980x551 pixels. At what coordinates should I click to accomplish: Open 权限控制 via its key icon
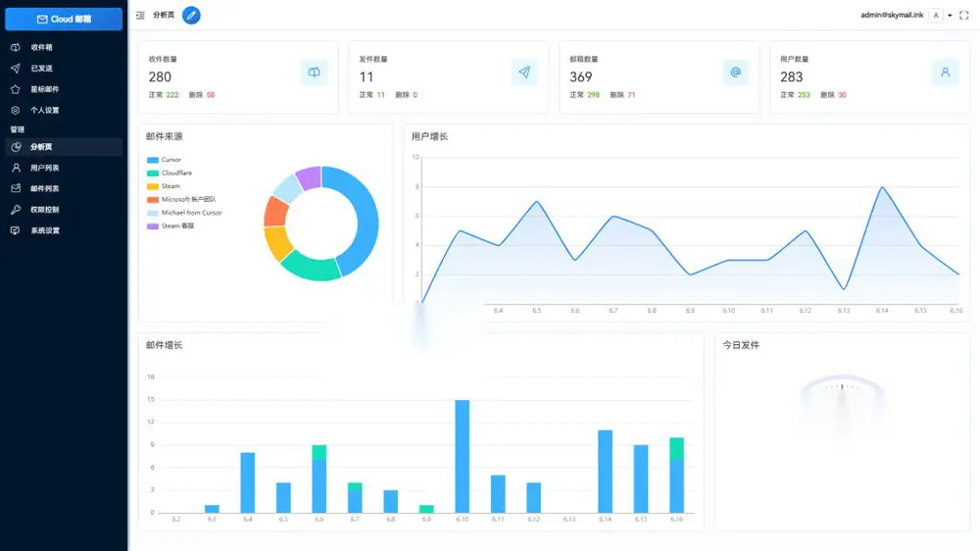click(16, 210)
